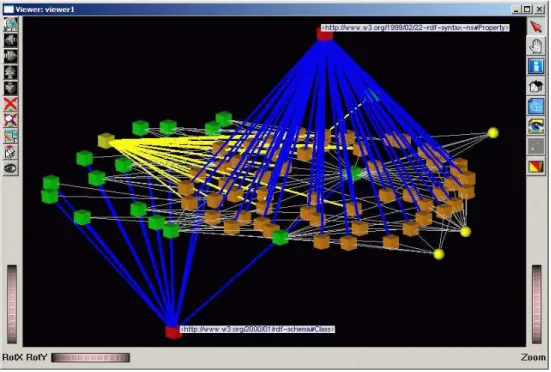Viewport: 551px width, 372px height.
Task: Click the red and yellow diagonal color icon
Action: click(536, 166)
